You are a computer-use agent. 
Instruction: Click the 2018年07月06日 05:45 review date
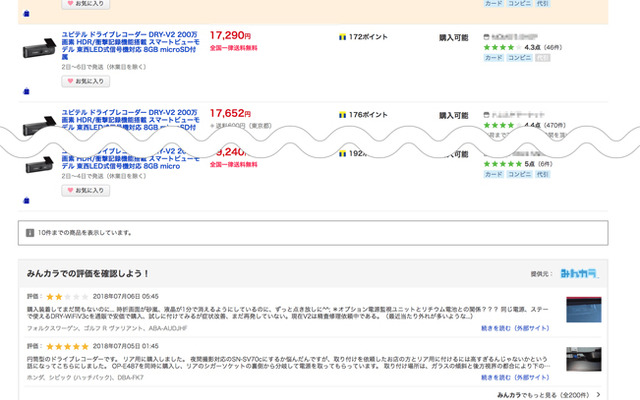126,297
